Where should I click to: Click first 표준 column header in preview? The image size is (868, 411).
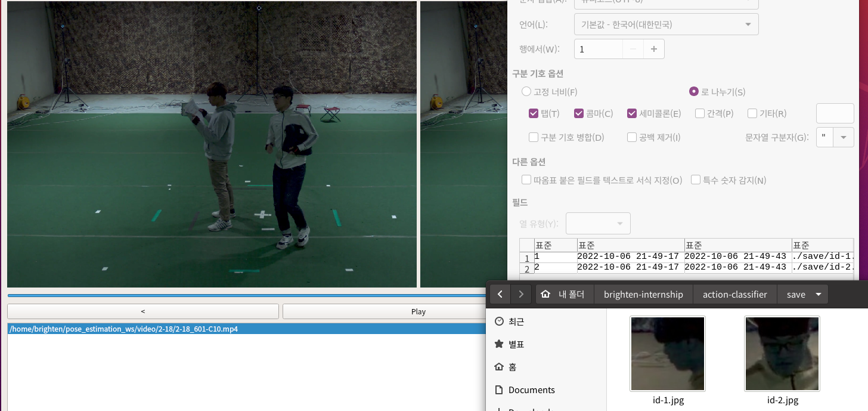tap(555, 245)
